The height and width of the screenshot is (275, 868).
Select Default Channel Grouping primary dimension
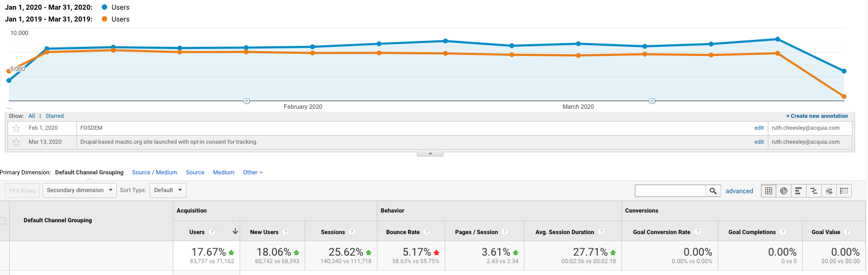[x=89, y=173]
